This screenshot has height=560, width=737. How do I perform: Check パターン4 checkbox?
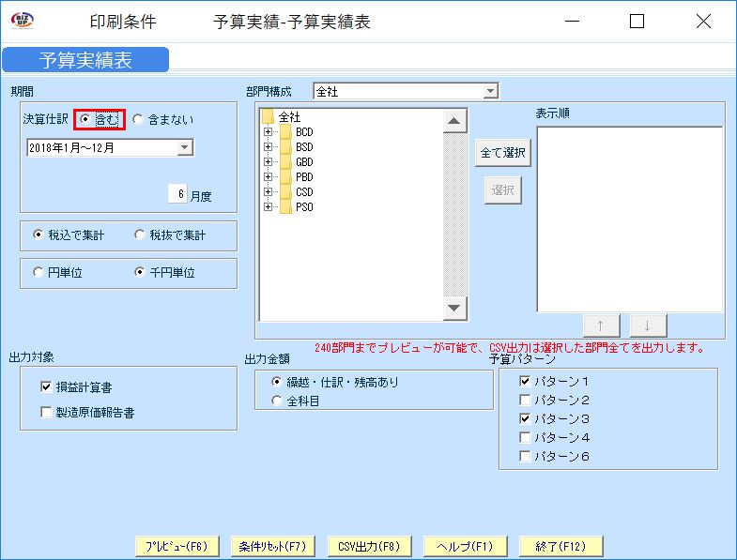pos(525,437)
